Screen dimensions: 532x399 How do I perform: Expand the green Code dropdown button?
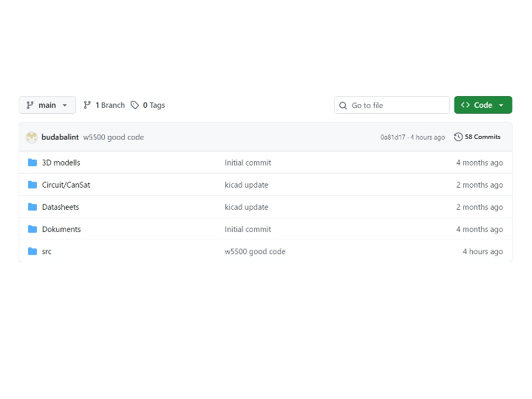[x=482, y=105]
